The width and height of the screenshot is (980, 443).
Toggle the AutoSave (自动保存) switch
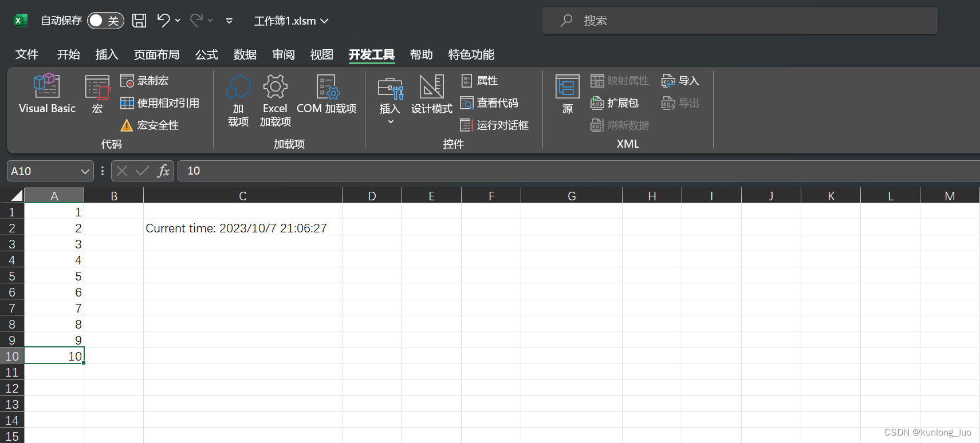105,21
